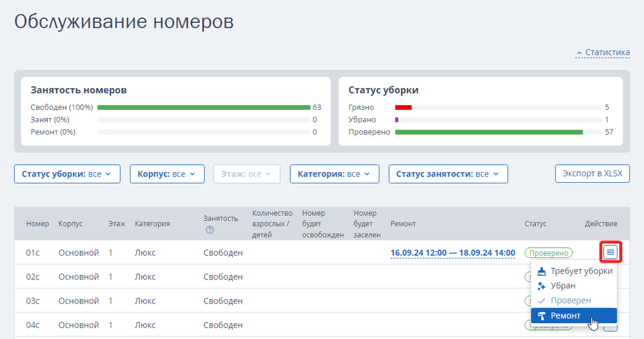This screenshot has height=339, width=644.
Task: Click the Убрано label in statistics
Action: (362, 120)
